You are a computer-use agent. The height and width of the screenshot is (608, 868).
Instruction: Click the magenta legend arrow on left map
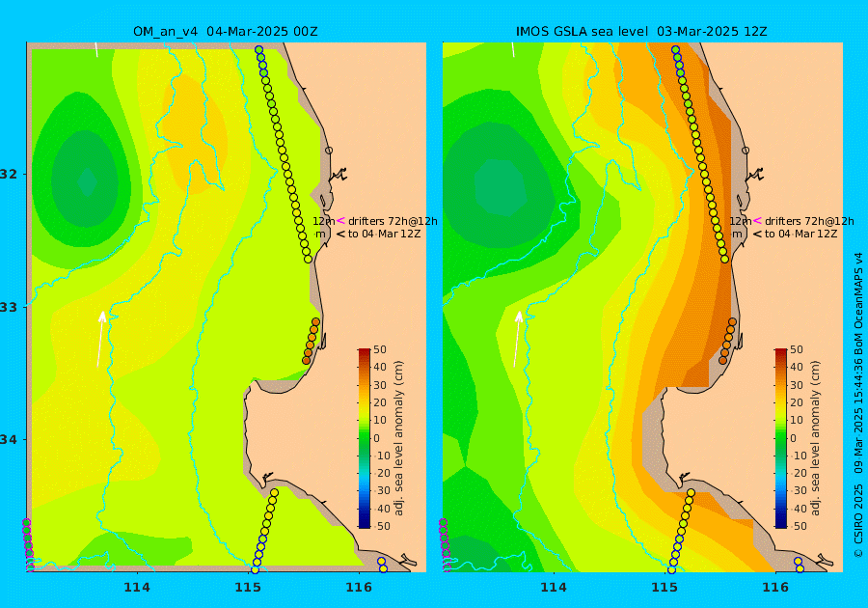pyautogui.click(x=340, y=220)
